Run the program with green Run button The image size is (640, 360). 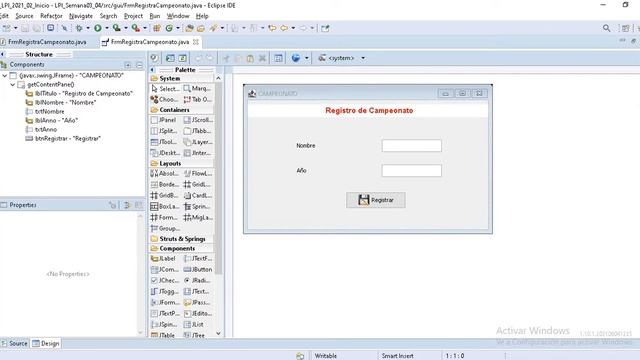(98, 28)
